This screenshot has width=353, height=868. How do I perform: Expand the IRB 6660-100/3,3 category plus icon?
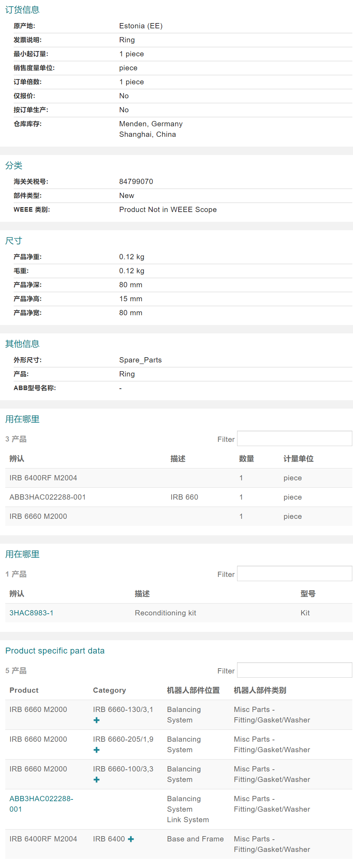pos(97,779)
